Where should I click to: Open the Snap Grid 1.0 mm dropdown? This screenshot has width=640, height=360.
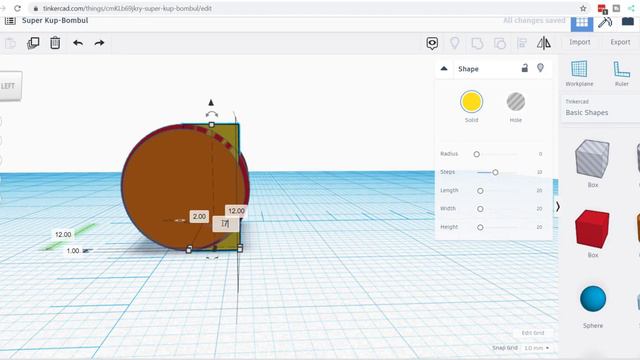point(537,348)
